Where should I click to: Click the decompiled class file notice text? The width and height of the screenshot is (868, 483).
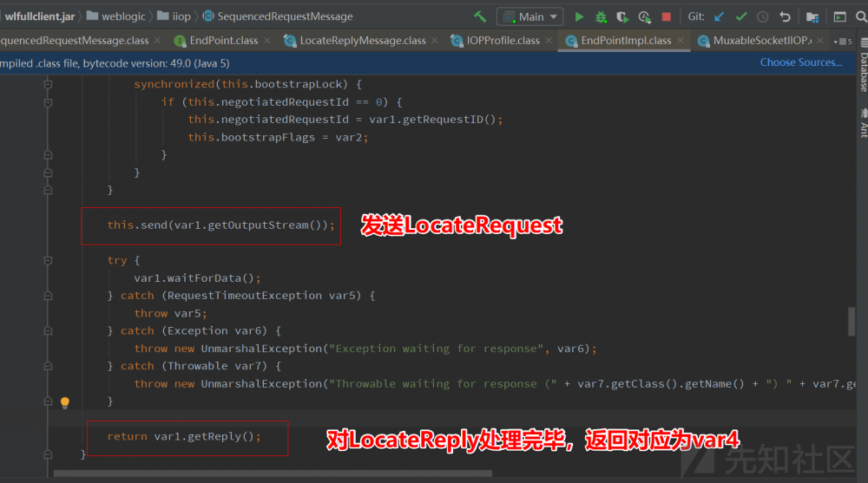point(115,63)
